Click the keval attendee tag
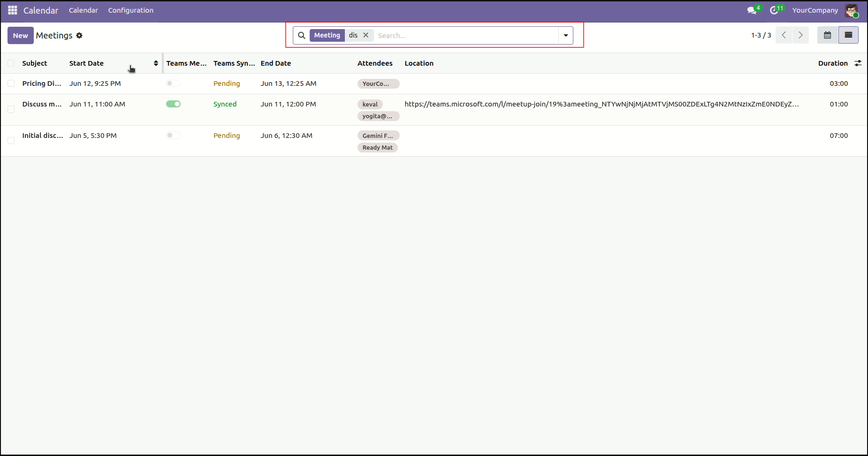The width and height of the screenshot is (868, 456). pyautogui.click(x=370, y=104)
